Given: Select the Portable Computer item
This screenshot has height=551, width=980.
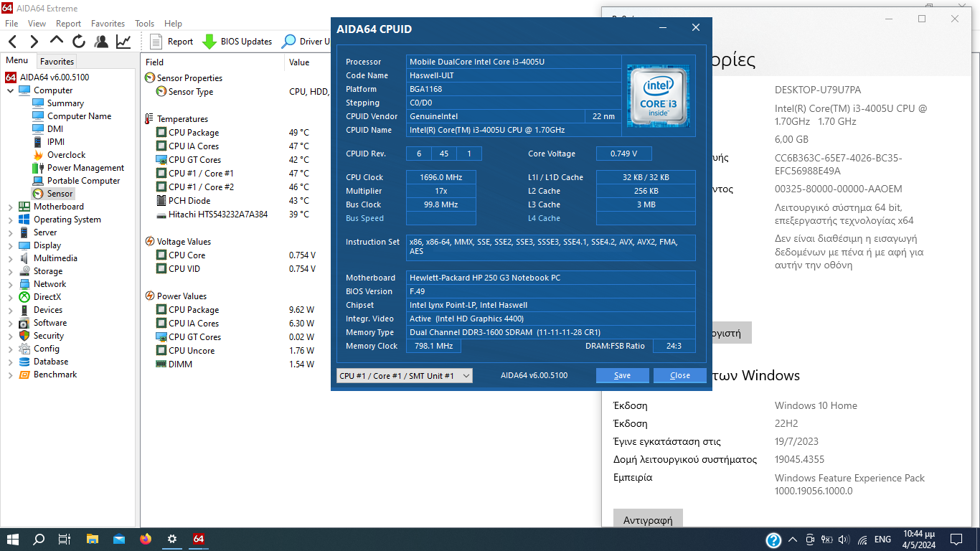Looking at the screenshot, I should [x=83, y=181].
